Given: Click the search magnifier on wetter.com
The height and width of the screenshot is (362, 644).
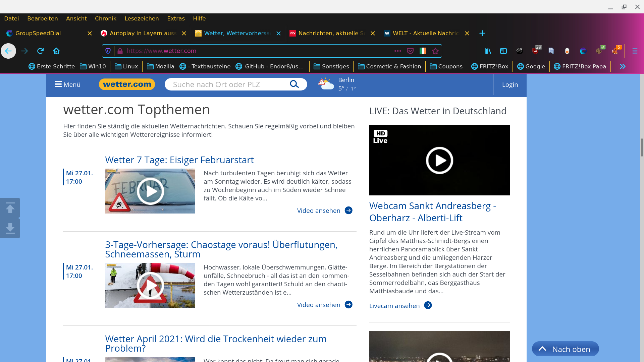Looking at the screenshot, I should [294, 84].
